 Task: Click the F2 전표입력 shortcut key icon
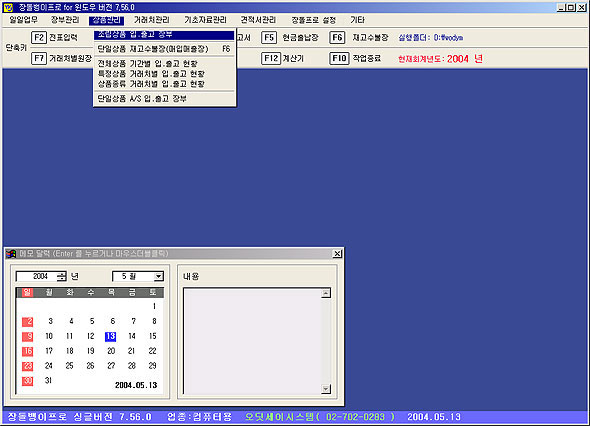39,38
